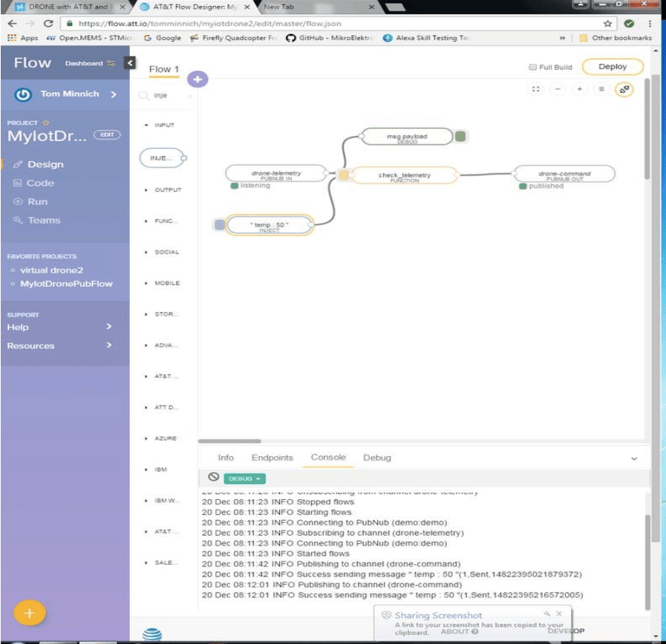Expand the OUTPUT node category
The width and height of the screenshot is (666, 644).
pos(163,189)
